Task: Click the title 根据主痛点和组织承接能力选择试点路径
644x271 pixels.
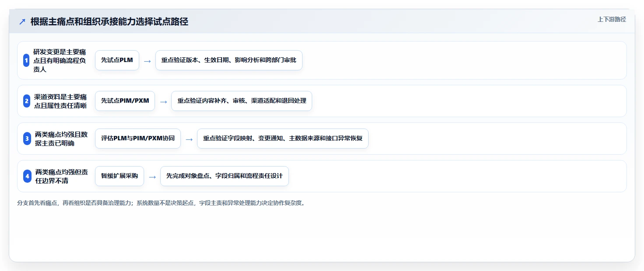Action: (109, 22)
